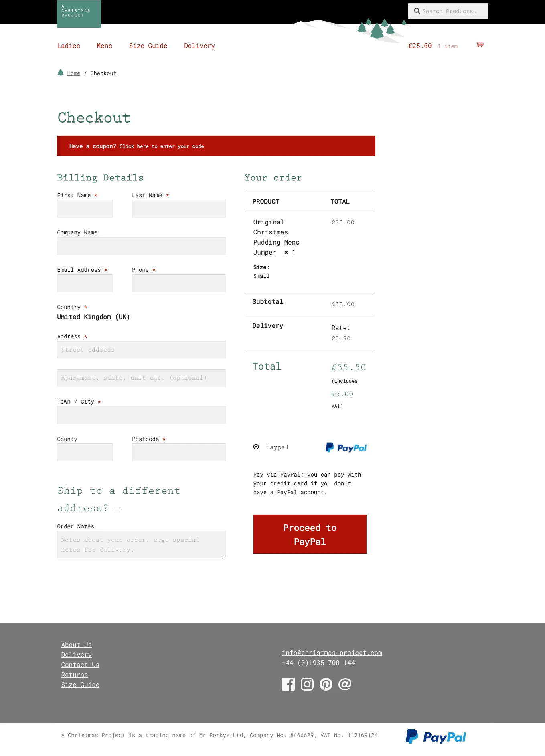Open the Ladies menu
This screenshot has height=756, width=545.
click(x=69, y=46)
